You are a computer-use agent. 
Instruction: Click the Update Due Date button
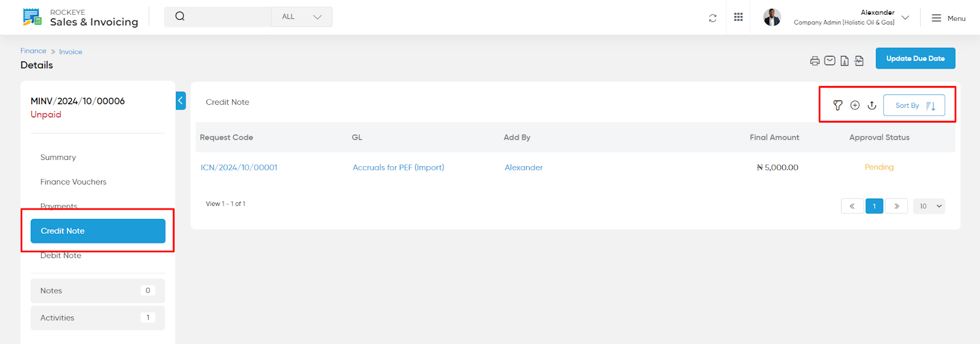[x=915, y=58]
